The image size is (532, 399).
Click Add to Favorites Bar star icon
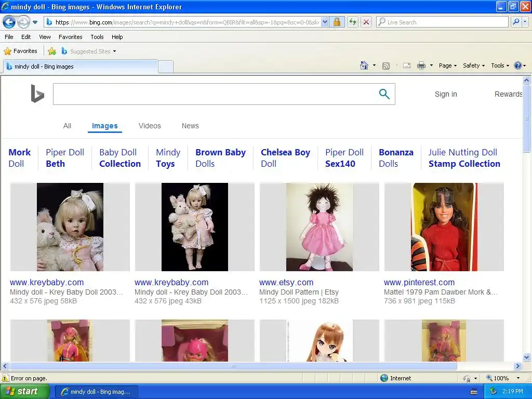[52, 51]
